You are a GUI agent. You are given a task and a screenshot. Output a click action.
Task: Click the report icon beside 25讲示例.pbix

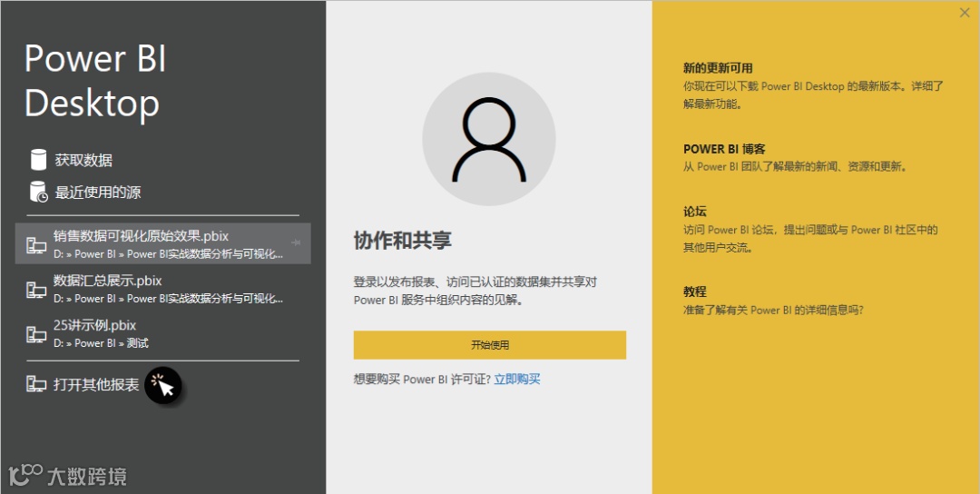(x=36, y=334)
